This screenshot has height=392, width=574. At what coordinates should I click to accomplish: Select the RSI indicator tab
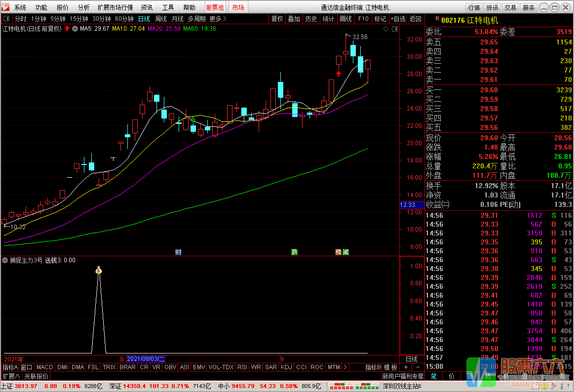tap(242, 367)
